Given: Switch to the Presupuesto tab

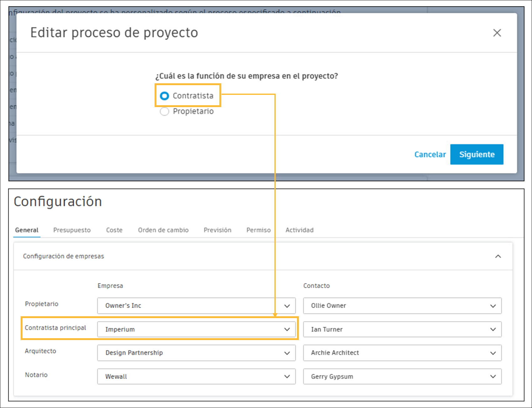Looking at the screenshot, I should (72, 230).
